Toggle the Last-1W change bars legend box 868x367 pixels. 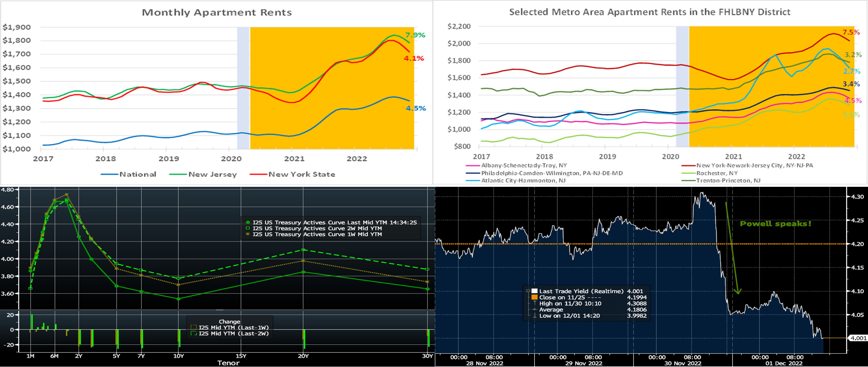194,327
